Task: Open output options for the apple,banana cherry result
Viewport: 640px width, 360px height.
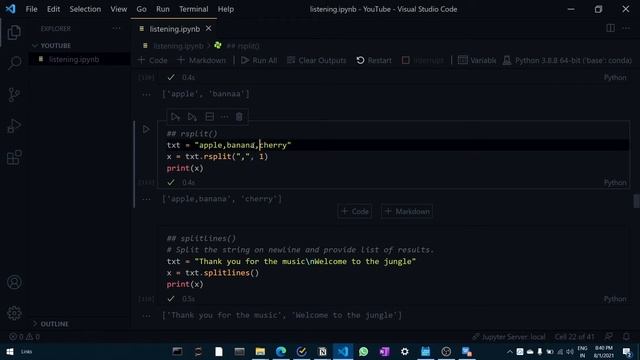Action: pyautogui.click(x=146, y=199)
